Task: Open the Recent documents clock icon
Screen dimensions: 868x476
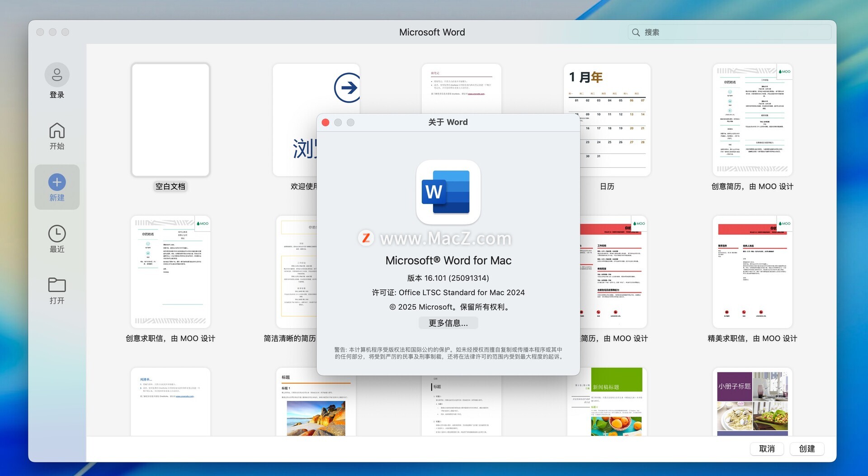Action: point(57,234)
